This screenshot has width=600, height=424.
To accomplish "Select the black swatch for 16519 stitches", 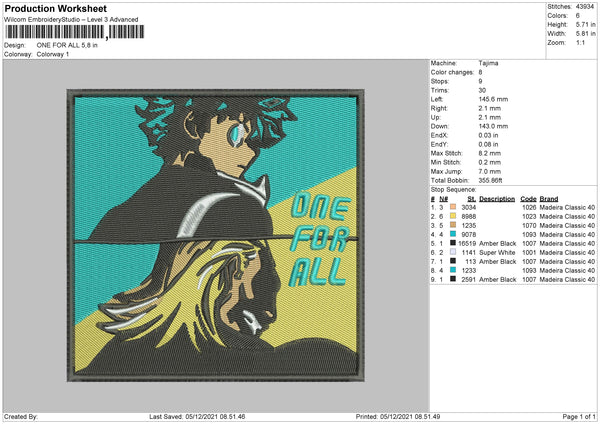I will tap(453, 243).
